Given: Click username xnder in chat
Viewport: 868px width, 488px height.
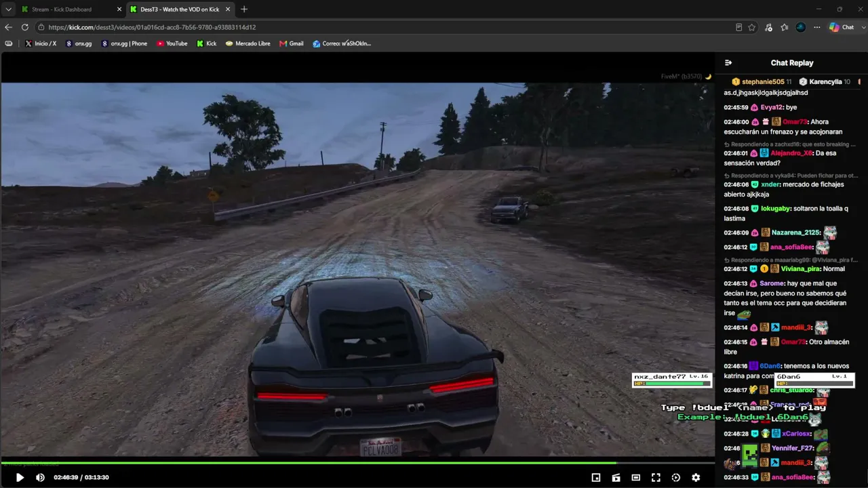Looking at the screenshot, I should tap(770, 184).
